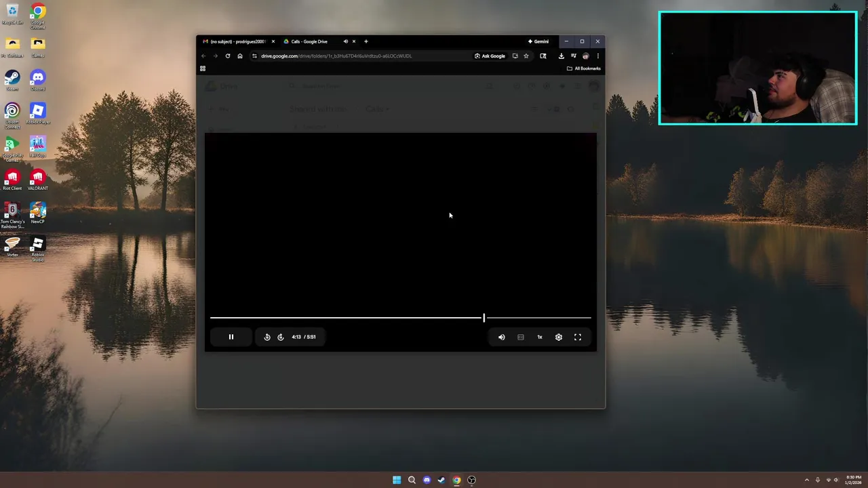This screenshot has width=868, height=488.
Task: Open video player settings gear
Action: (559, 337)
